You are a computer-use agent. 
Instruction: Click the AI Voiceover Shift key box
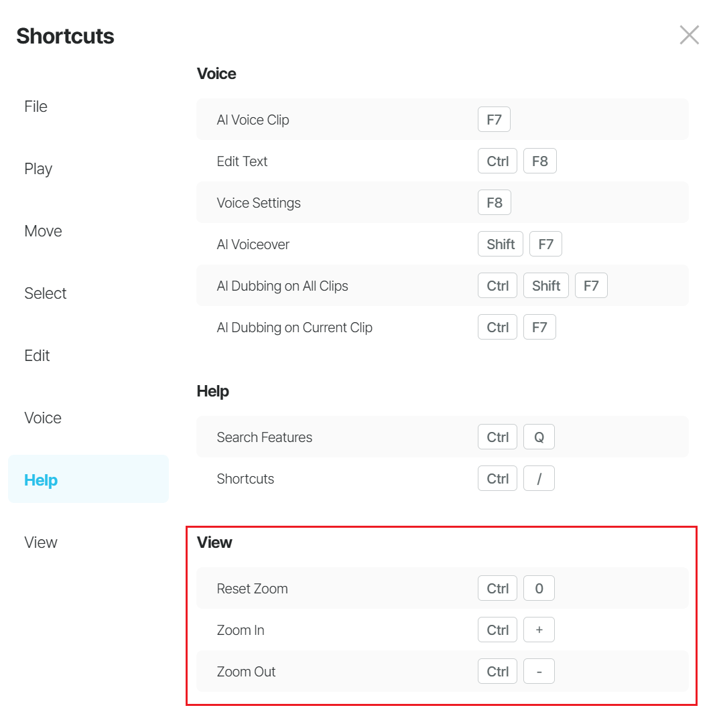[x=501, y=244]
